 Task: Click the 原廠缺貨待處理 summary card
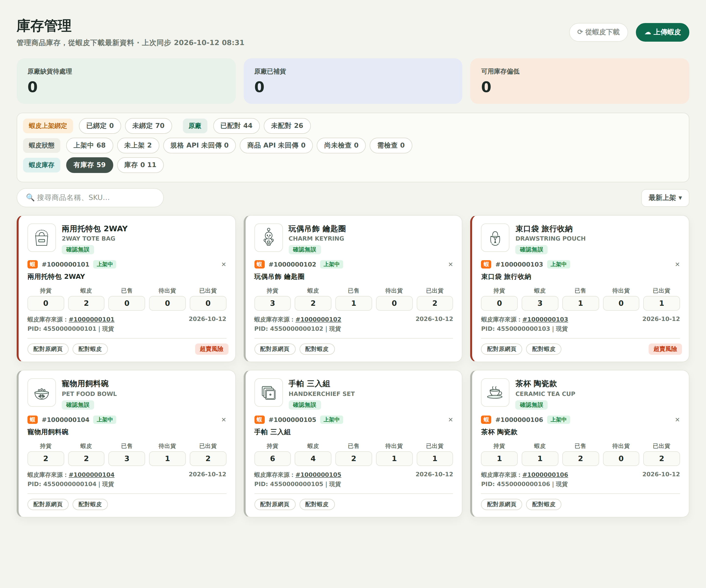[126, 81]
